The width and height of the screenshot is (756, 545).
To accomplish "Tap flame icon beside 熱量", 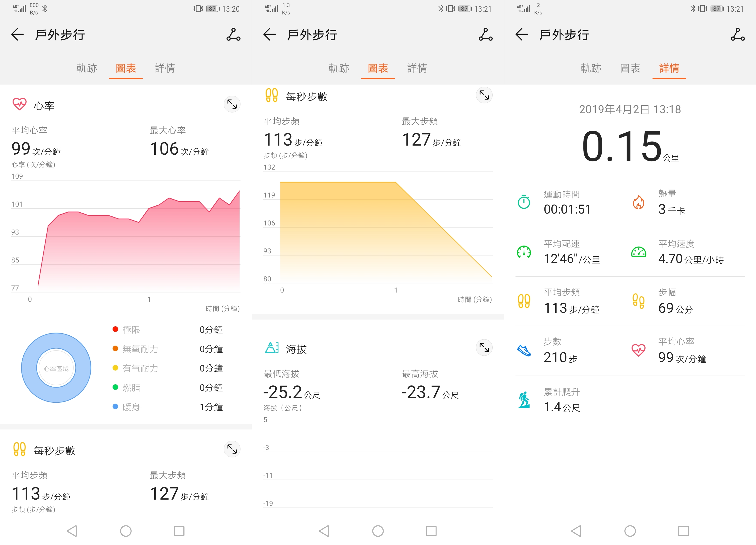I will point(638,202).
